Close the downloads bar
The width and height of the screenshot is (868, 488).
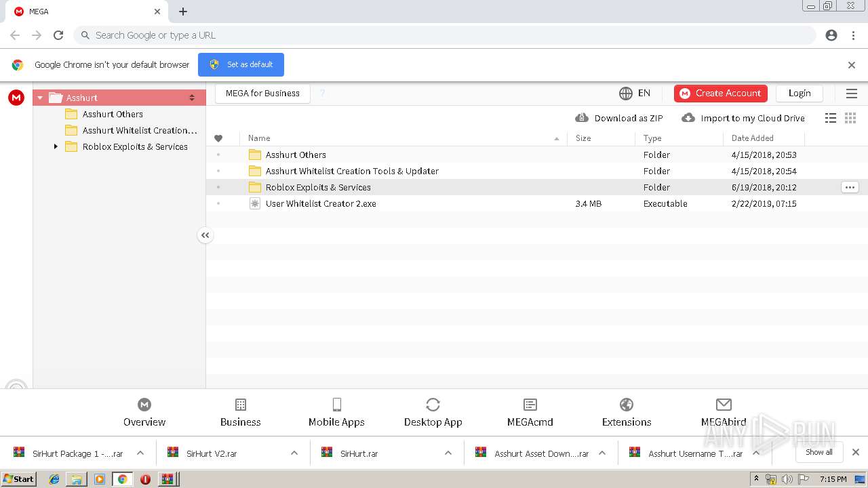pos(856,452)
